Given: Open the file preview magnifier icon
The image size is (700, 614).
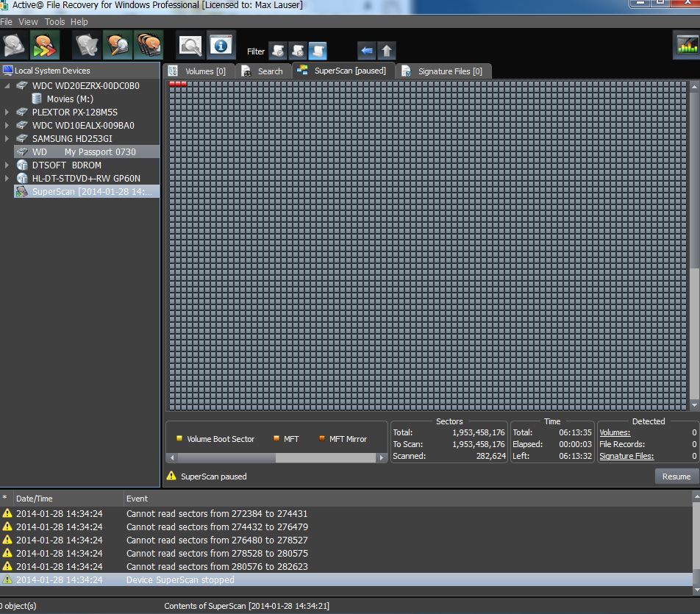Looking at the screenshot, I should [190, 46].
